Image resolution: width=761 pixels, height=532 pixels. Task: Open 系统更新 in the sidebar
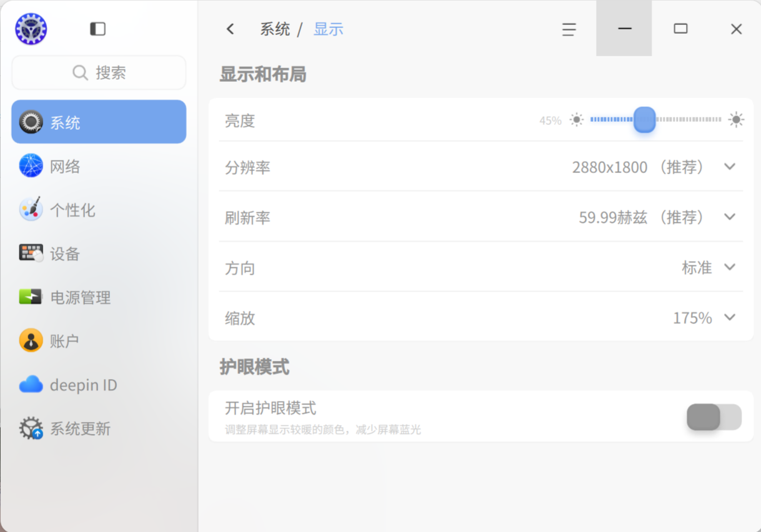pyautogui.click(x=99, y=428)
